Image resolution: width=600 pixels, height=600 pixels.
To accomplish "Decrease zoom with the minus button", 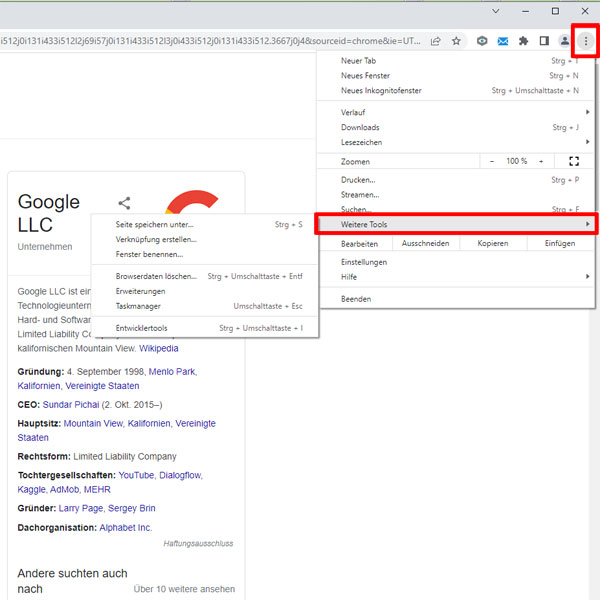I will [491, 161].
